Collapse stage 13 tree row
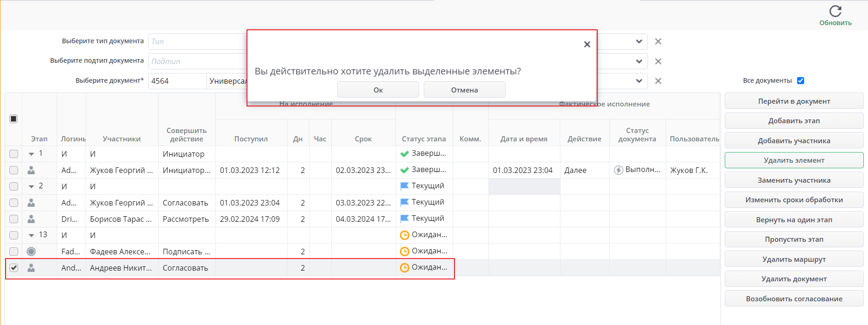 [x=32, y=235]
